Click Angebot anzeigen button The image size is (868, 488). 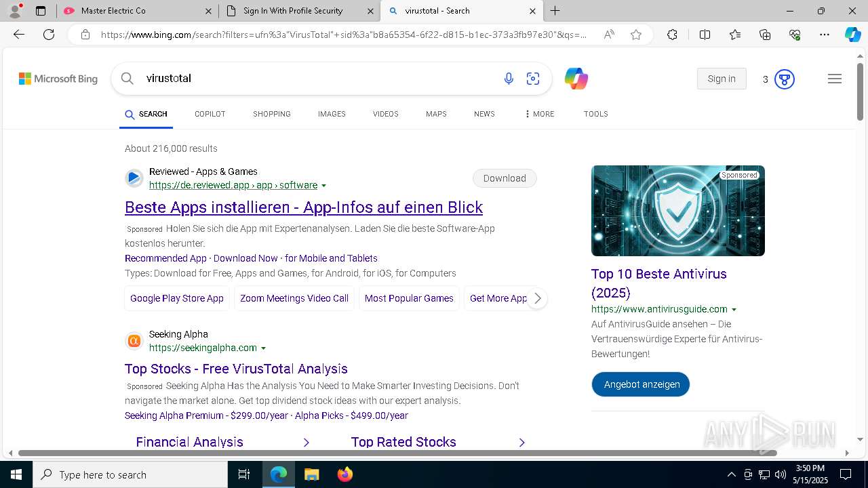(641, 384)
